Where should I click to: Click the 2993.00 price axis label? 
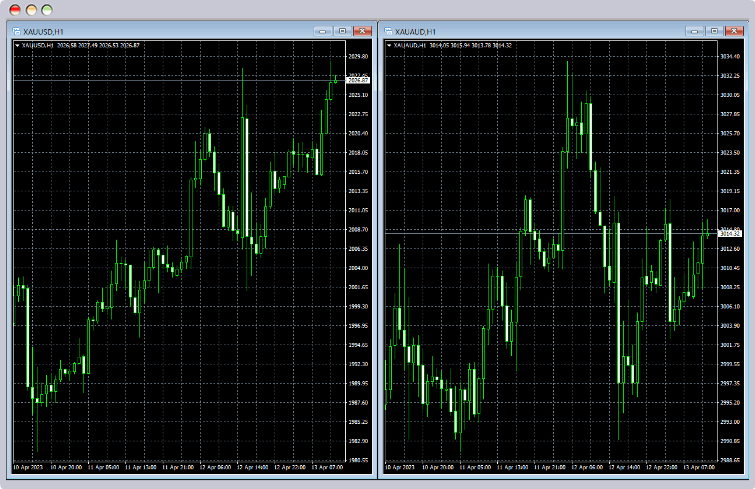(730, 422)
